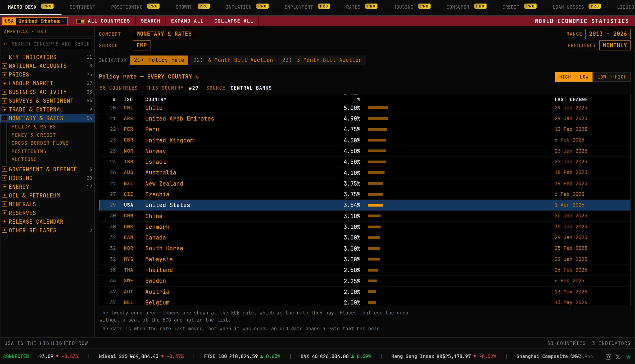Switch to the Consumer PRO tab
This screenshot has width=635, height=364.
pos(466,7)
